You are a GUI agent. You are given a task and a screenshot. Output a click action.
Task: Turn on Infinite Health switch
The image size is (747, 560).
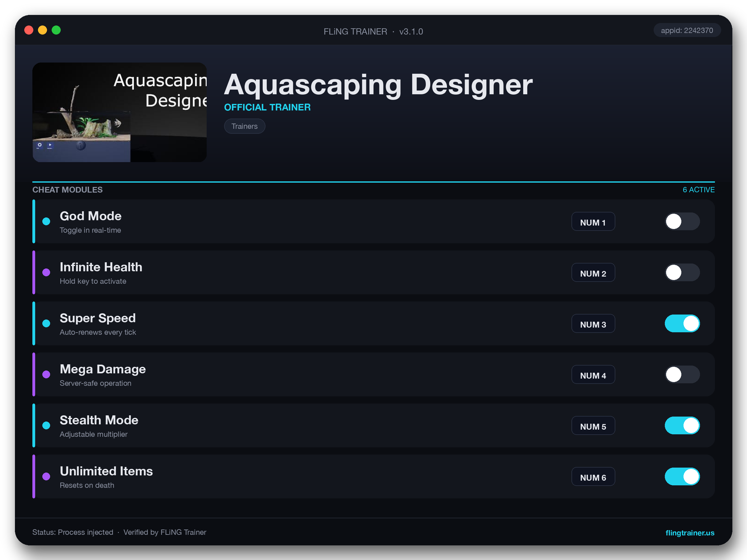pyautogui.click(x=682, y=273)
